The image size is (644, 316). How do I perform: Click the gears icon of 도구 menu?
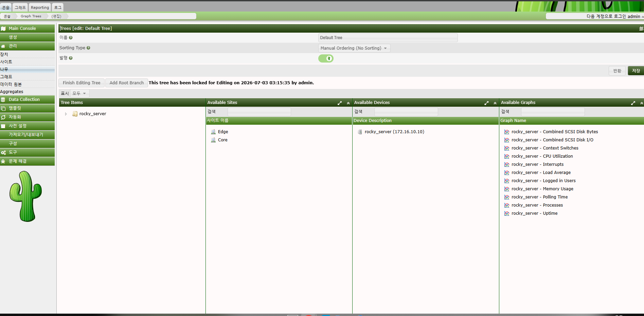[3, 153]
